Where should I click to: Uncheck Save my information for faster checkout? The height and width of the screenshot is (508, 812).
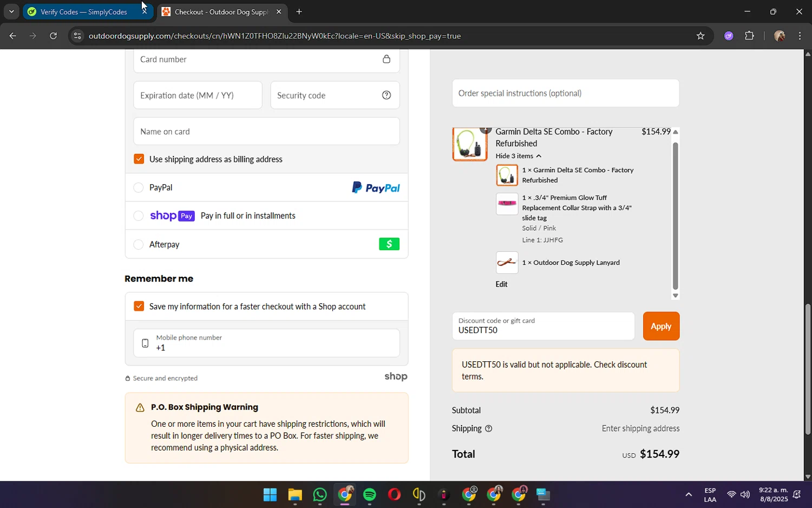139,306
